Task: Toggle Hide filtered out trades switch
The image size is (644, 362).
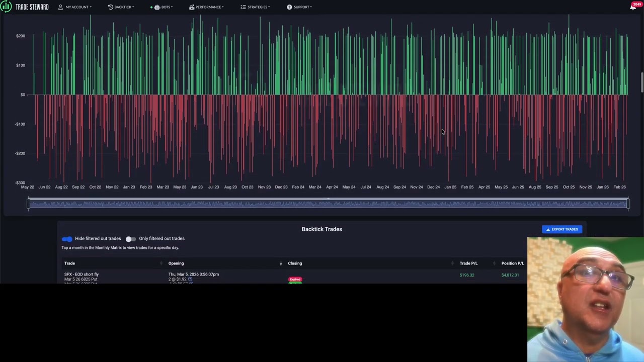Action: tap(67, 239)
